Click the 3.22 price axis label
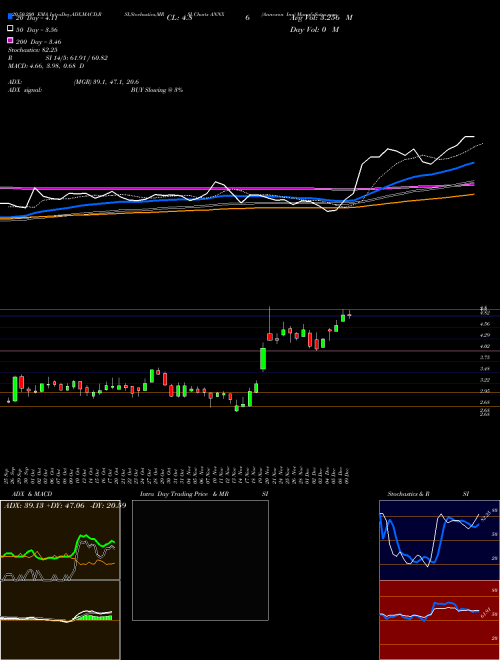 point(484,380)
